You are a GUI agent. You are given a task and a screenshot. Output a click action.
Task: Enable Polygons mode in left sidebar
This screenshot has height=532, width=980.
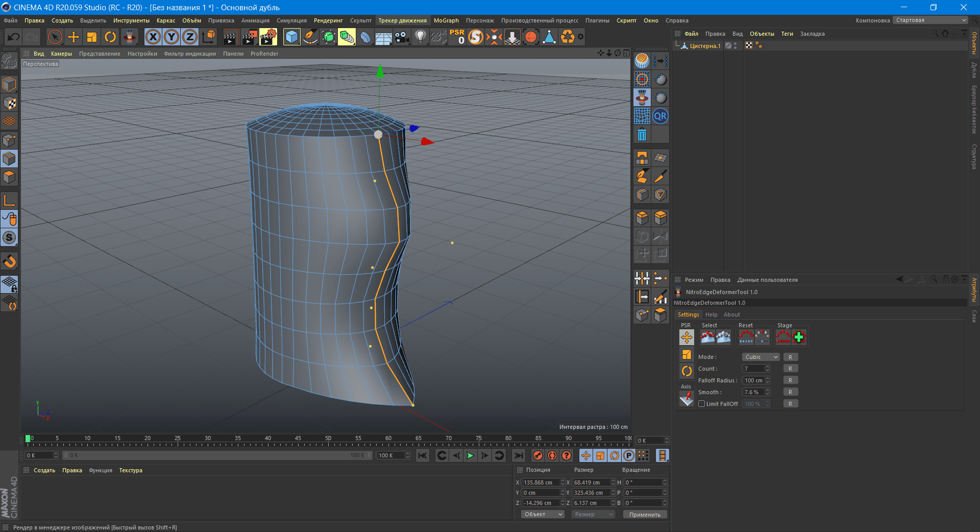(9, 177)
